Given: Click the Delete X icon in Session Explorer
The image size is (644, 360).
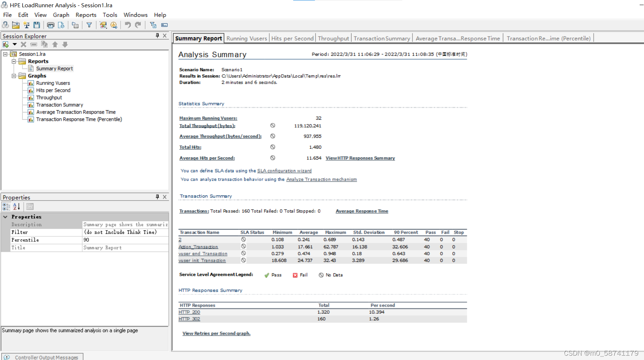Looking at the screenshot, I should coord(24,45).
